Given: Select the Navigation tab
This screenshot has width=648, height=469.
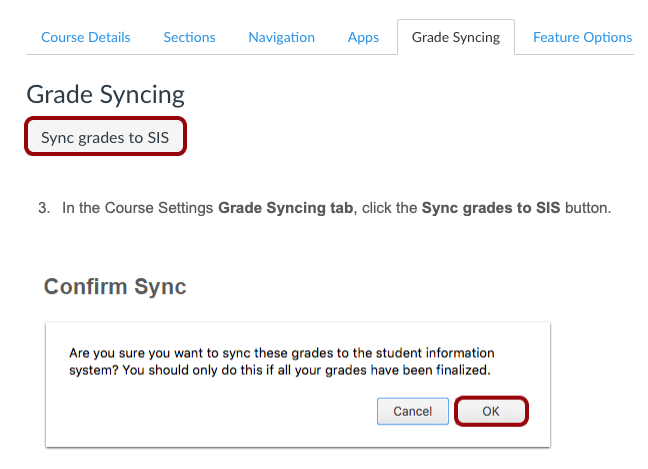Looking at the screenshot, I should coord(281,37).
